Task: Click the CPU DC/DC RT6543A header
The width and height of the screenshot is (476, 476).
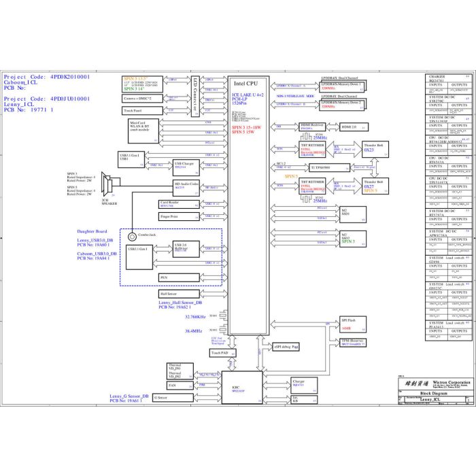Action: tap(449, 160)
